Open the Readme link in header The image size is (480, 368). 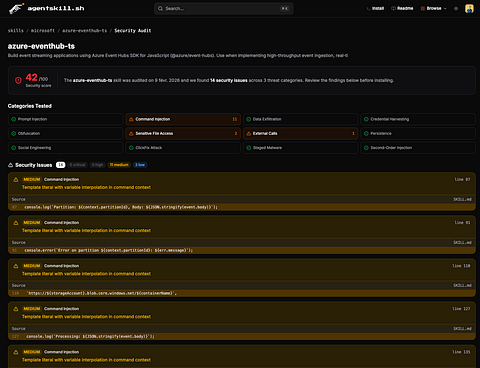(x=402, y=8)
